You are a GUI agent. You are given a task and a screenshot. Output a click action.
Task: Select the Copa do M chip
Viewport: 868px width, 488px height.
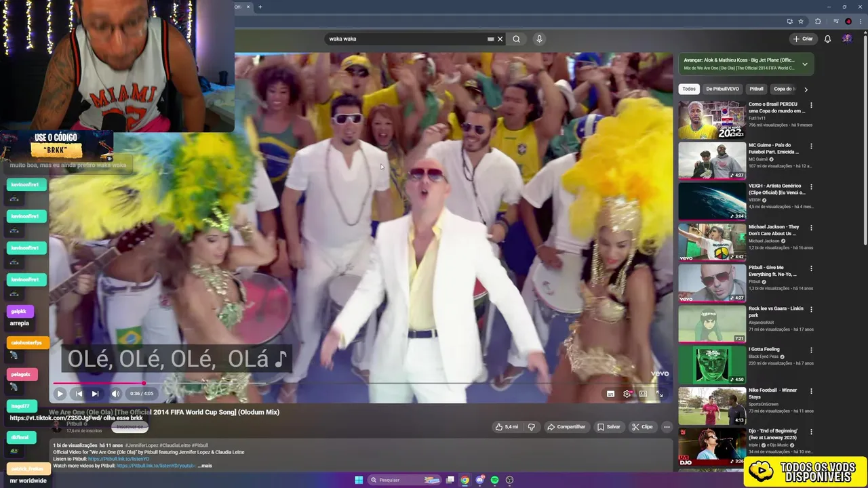pyautogui.click(x=784, y=89)
